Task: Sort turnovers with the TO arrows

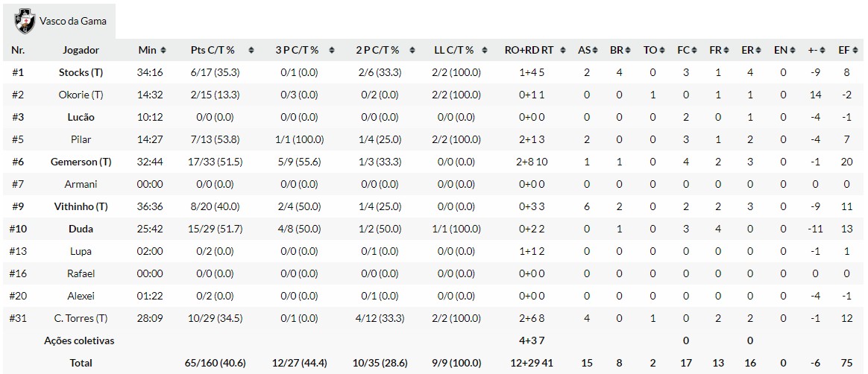Action: 661,51
